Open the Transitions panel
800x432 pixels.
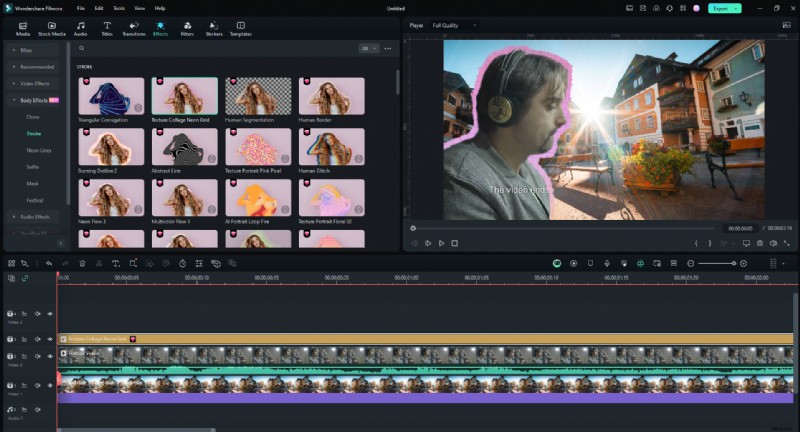[133, 27]
